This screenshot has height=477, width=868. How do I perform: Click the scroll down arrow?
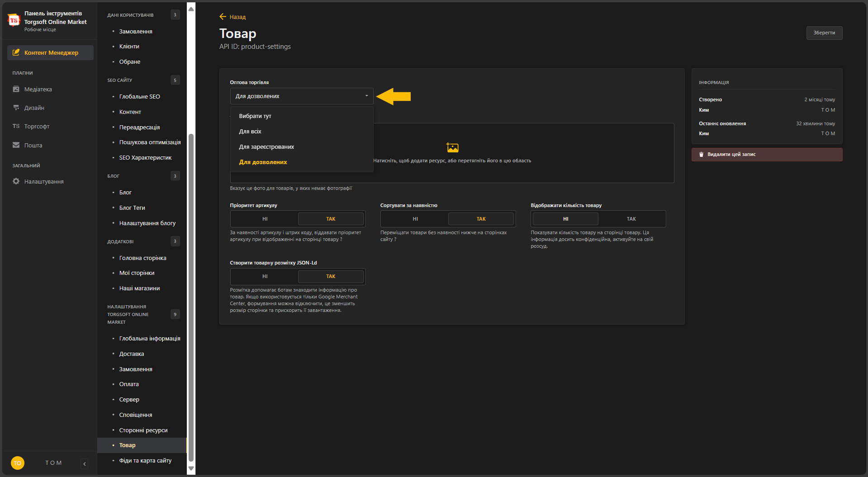click(191, 468)
